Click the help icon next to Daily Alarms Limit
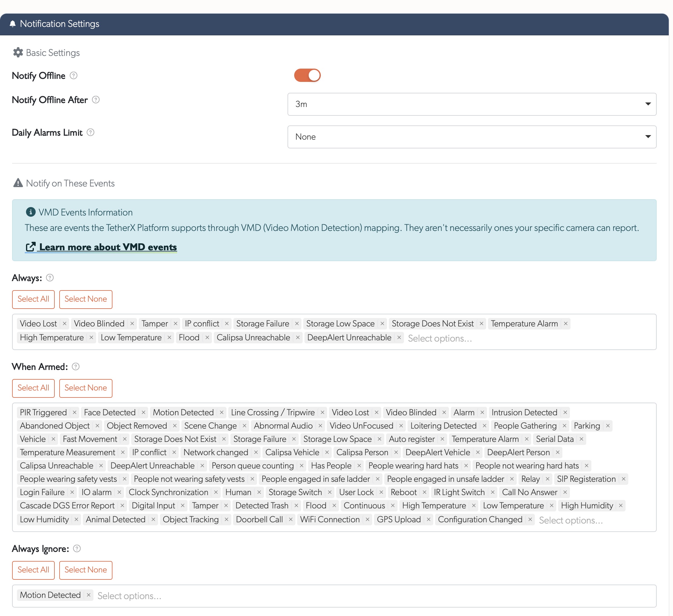This screenshot has height=616, width=673. click(90, 132)
